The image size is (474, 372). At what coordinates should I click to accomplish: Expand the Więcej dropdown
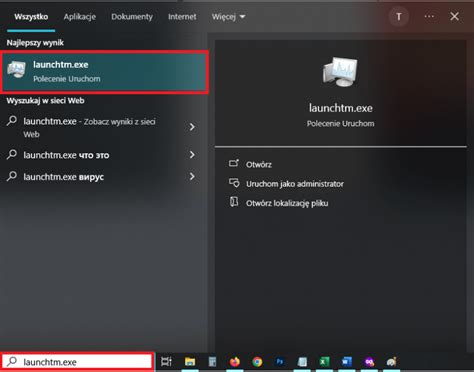(228, 17)
